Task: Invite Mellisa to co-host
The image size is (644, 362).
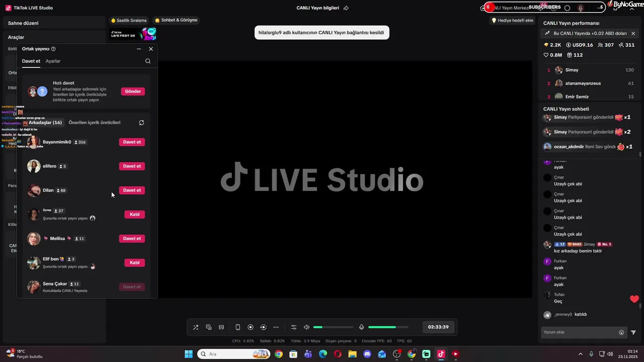Action: coord(132,238)
